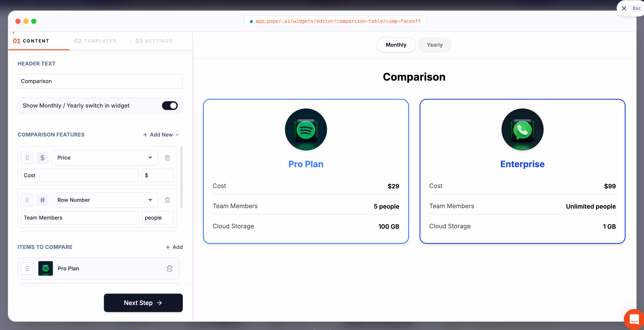644x330 pixels.
Task: Click the Comparison heading in the preview
Action: 414,77
